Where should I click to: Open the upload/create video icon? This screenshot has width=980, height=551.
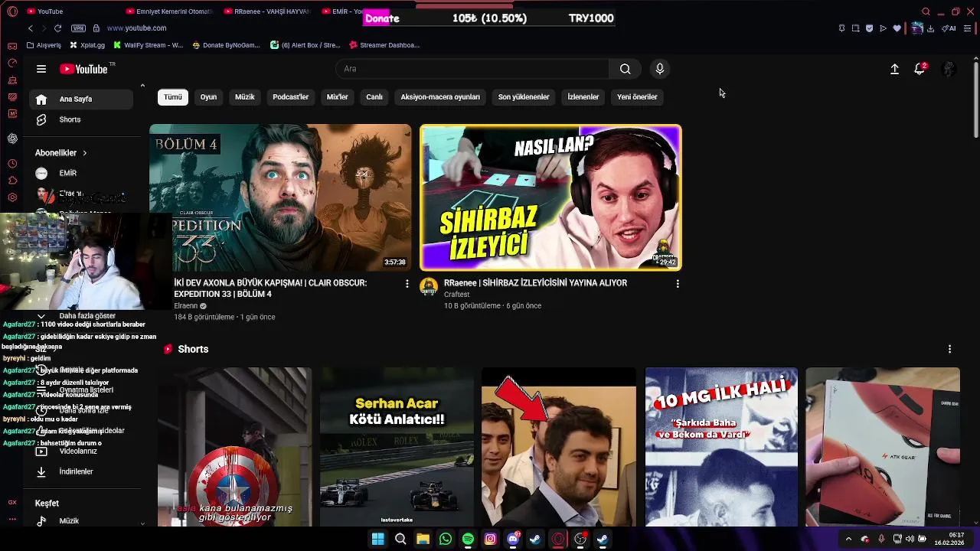[894, 69]
